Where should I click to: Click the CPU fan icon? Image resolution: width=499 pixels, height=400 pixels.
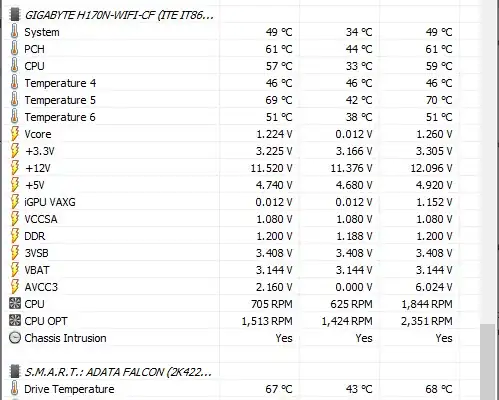coord(15,304)
